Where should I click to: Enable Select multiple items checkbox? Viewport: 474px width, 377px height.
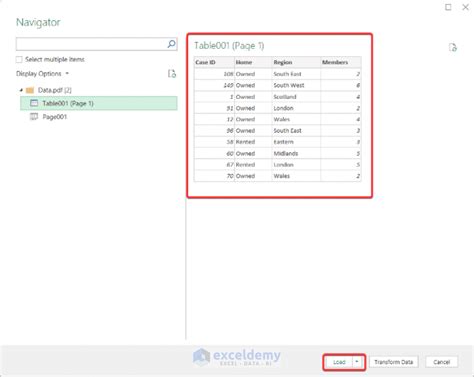point(19,59)
